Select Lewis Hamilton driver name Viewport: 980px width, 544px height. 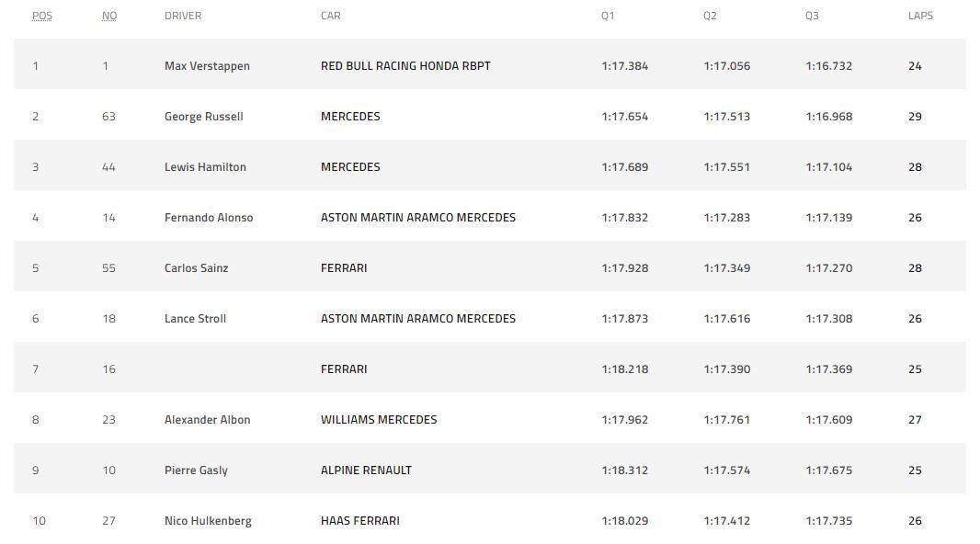point(205,167)
